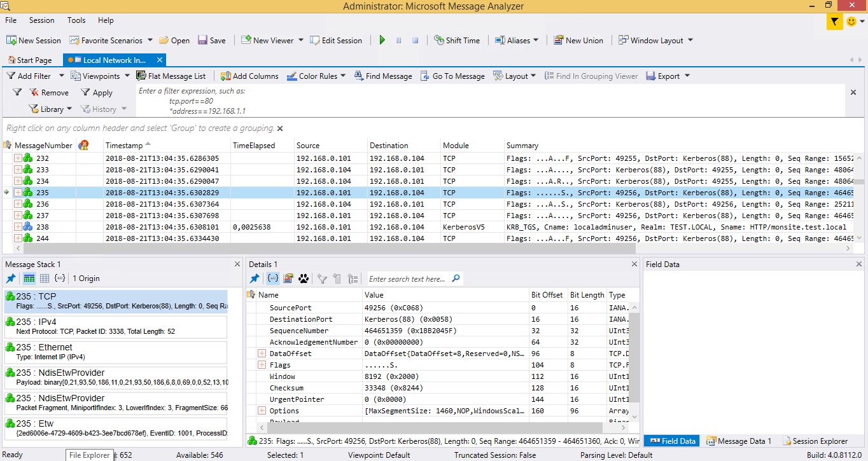Viewport: 868px width, 461px height.
Task: Click the diagnosis column header icon
Action: point(83,146)
